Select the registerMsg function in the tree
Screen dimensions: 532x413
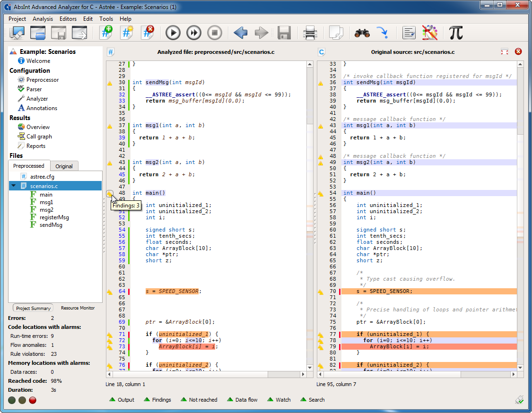(x=54, y=217)
